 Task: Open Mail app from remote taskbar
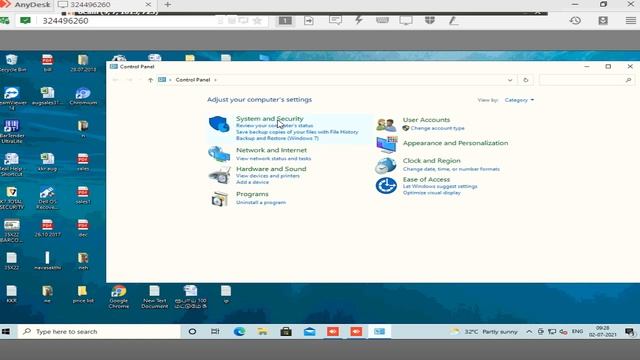(309, 331)
